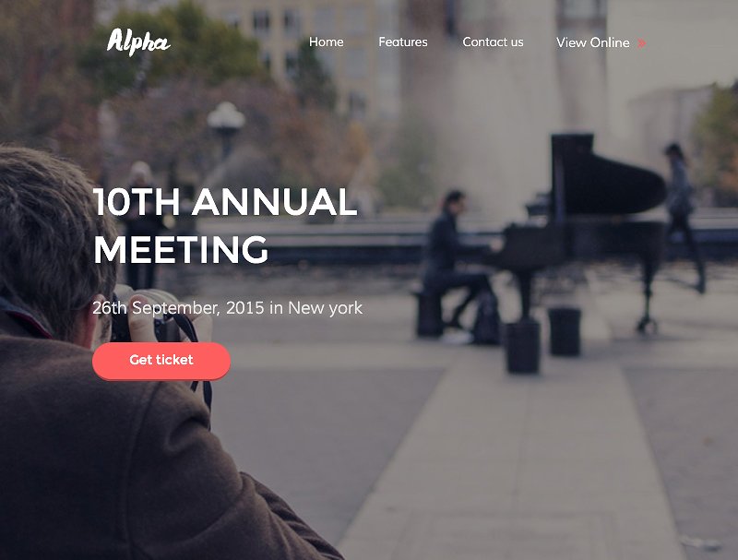Click the '26th September, 2015' date text
Viewport: 738px width, 560px height.
tap(178, 308)
